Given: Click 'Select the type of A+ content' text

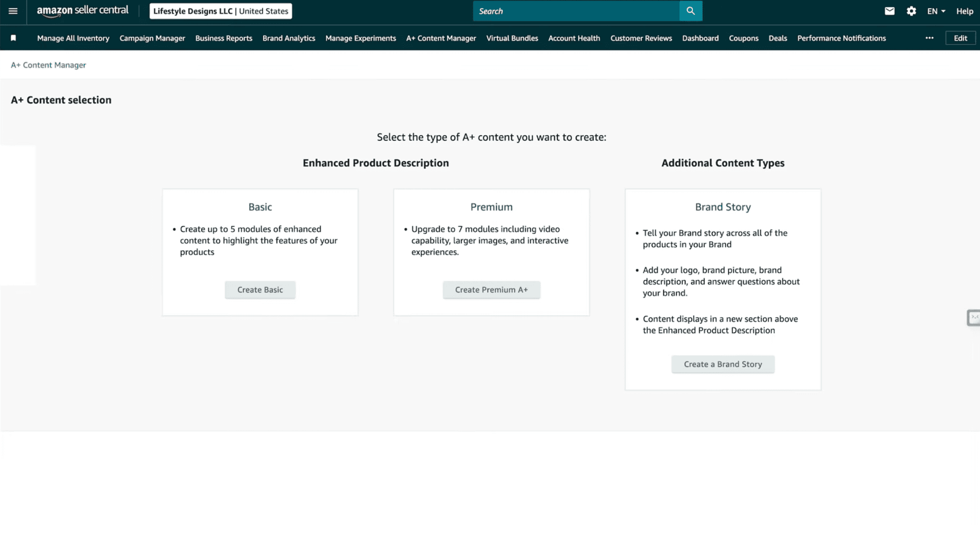Looking at the screenshot, I should pyautogui.click(x=491, y=137).
